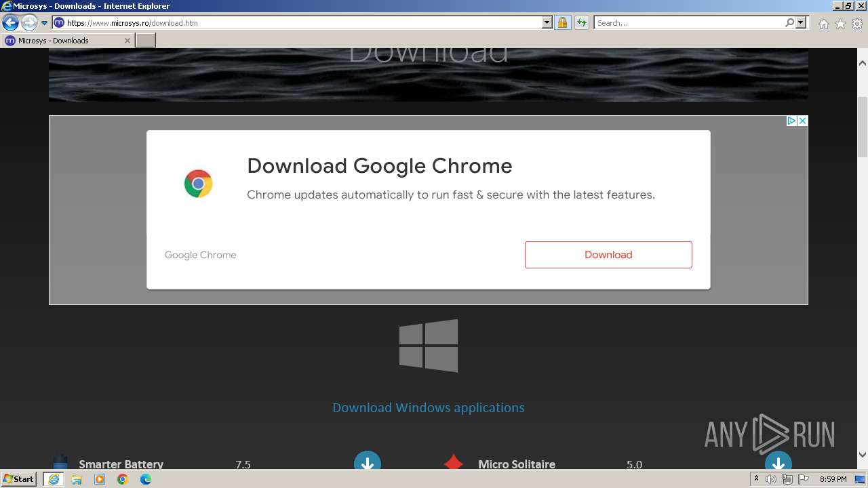Click the Google Chrome advertiser text
This screenshot has width=868, height=488.
point(201,255)
